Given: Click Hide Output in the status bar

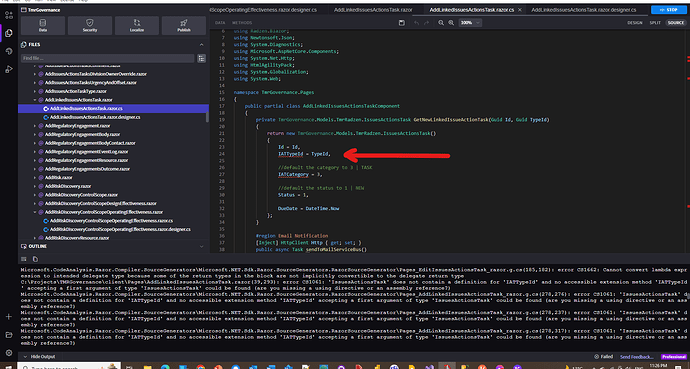Looking at the screenshot, I should [x=39, y=357].
